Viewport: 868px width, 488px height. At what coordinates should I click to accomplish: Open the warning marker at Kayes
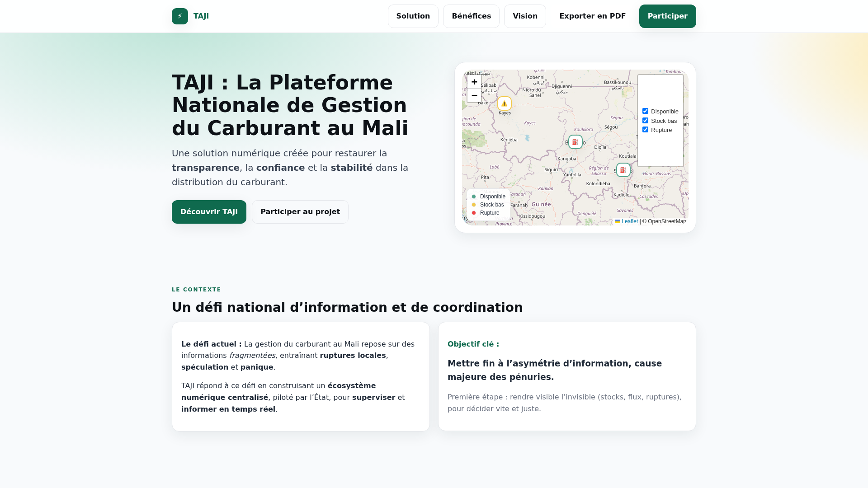[x=505, y=103]
